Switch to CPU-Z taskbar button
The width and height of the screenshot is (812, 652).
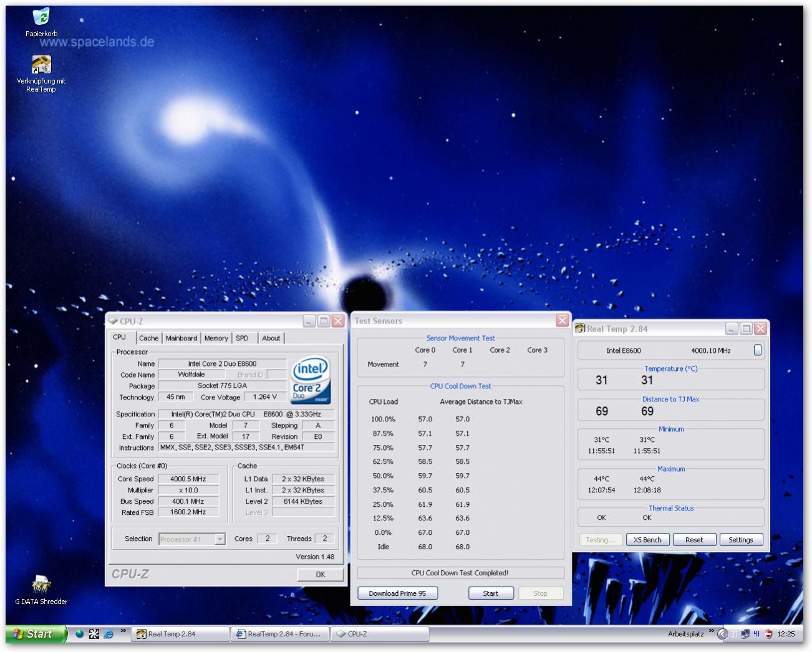point(380,634)
